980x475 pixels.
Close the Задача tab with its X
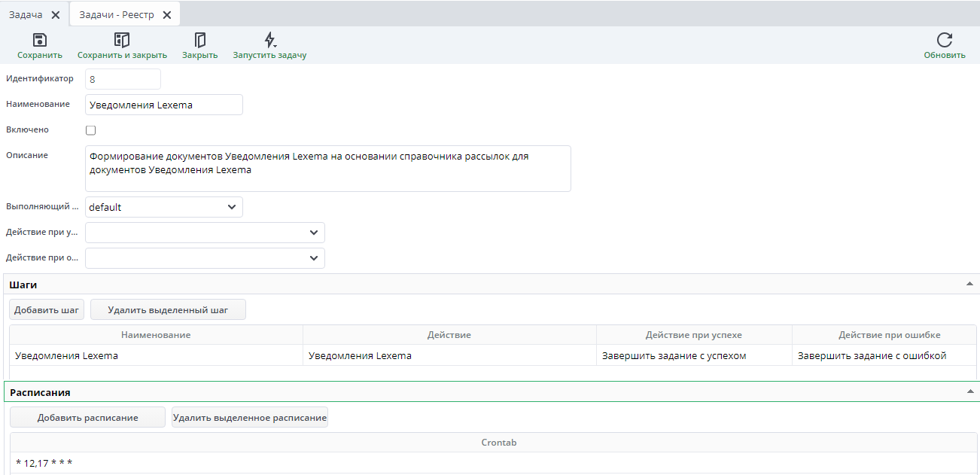coord(55,14)
